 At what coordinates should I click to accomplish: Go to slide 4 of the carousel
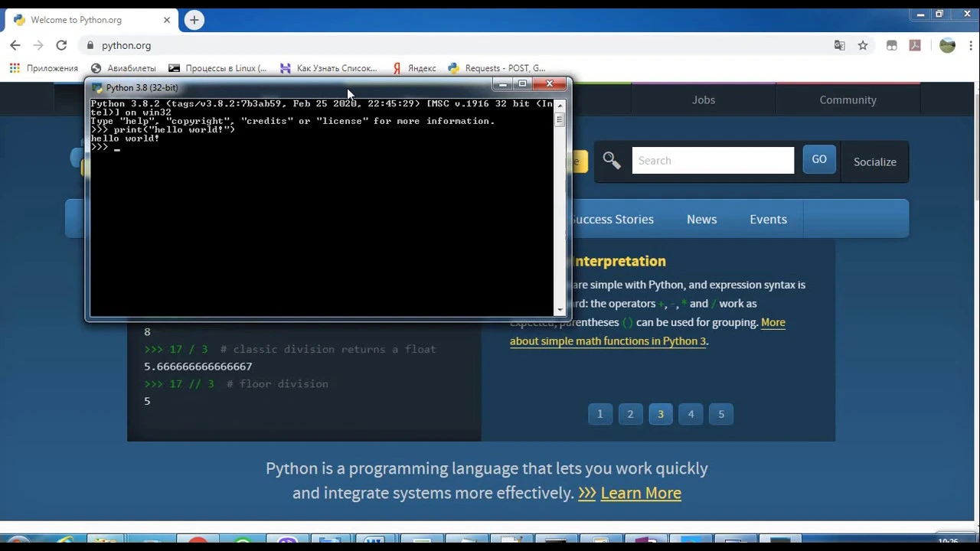pyautogui.click(x=691, y=414)
